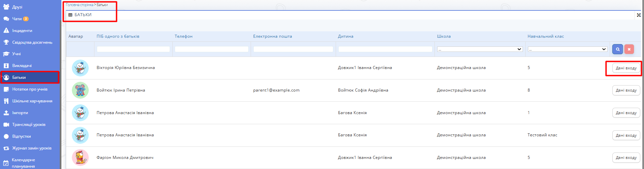Follow the Головна сторінка breadcrumb link

tap(79, 5)
